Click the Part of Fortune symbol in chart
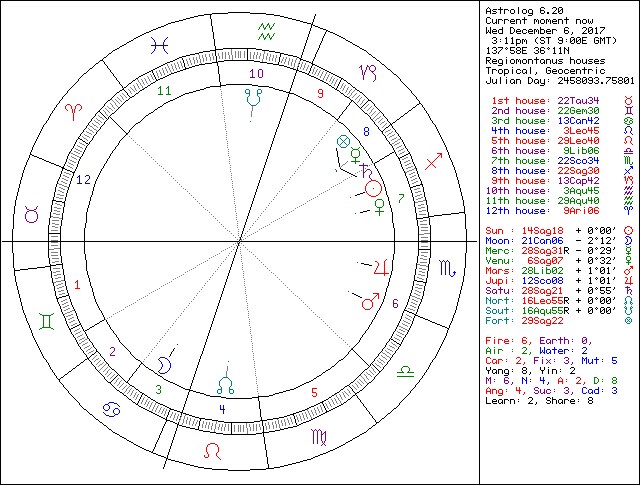The image size is (640, 485). (343, 142)
